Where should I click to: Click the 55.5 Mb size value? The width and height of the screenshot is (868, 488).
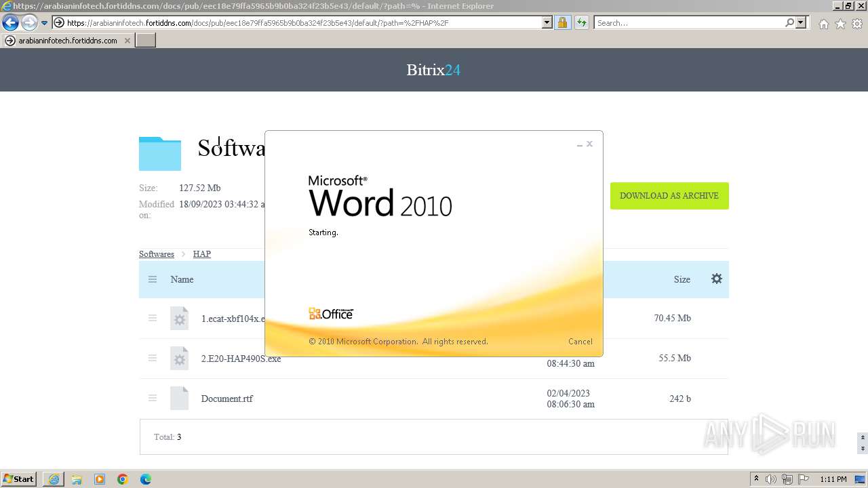tap(675, 358)
